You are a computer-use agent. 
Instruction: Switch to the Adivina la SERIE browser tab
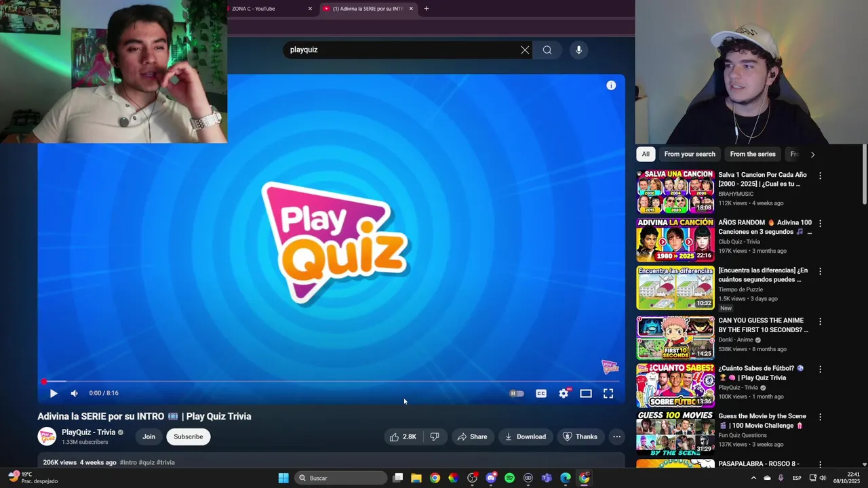pos(367,9)
